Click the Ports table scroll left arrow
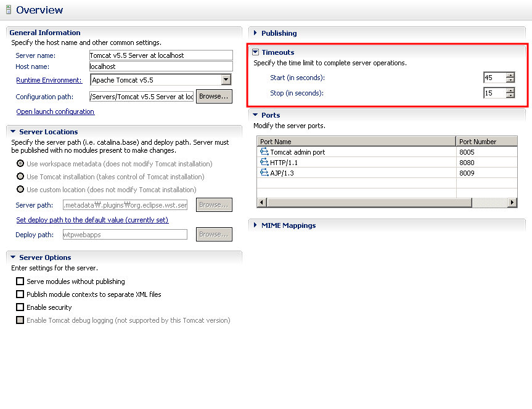Viewport: 532px width, 409px height. coord(261,203)
